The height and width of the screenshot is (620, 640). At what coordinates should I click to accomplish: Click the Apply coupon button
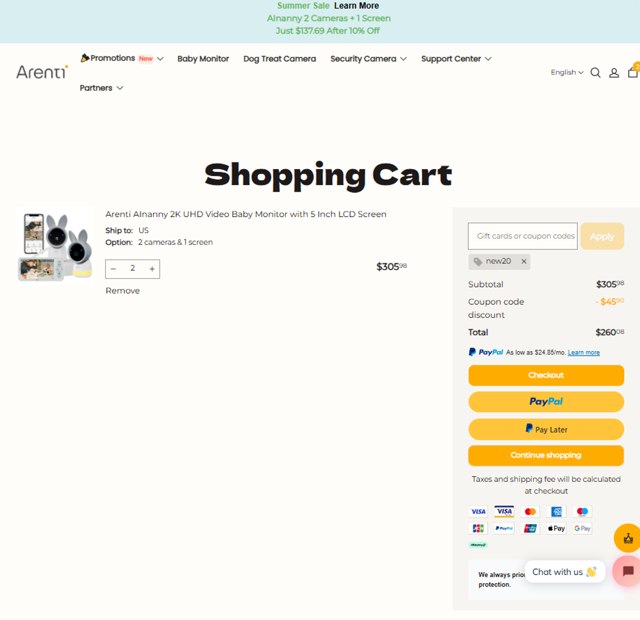coord(602,236)
